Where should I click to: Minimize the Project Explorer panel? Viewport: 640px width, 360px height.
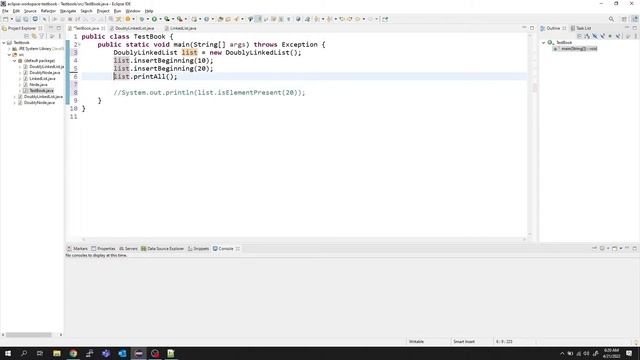(x=51, y=28)
